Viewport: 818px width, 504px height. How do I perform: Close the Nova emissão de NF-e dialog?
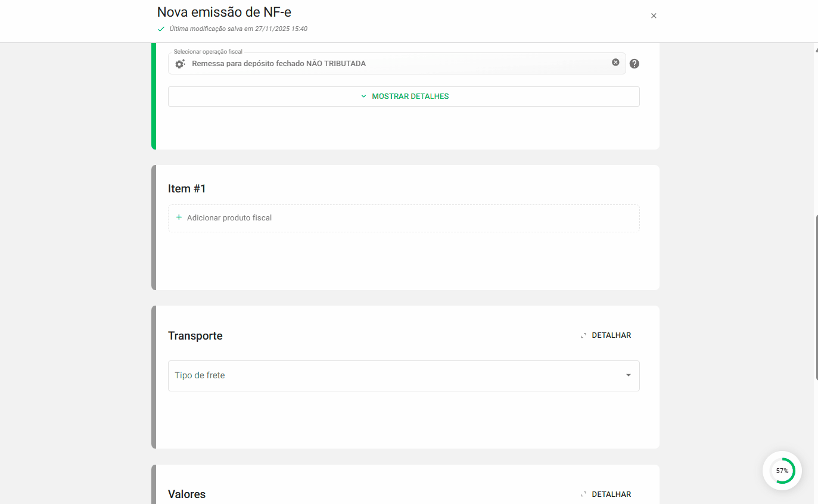tap(654, 16)
